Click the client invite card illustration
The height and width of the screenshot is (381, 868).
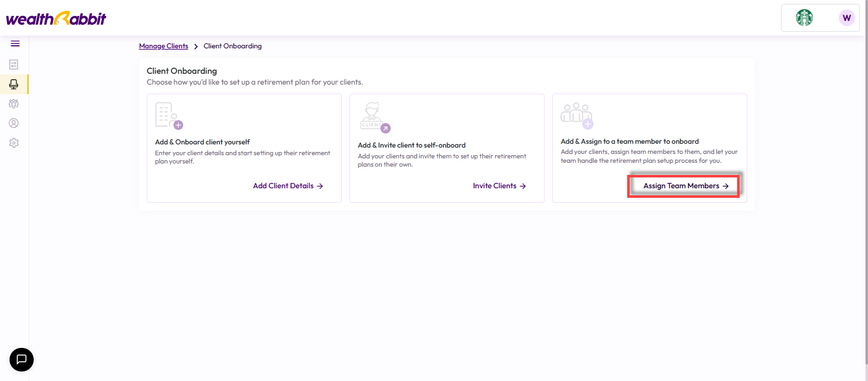click(374, 117)
